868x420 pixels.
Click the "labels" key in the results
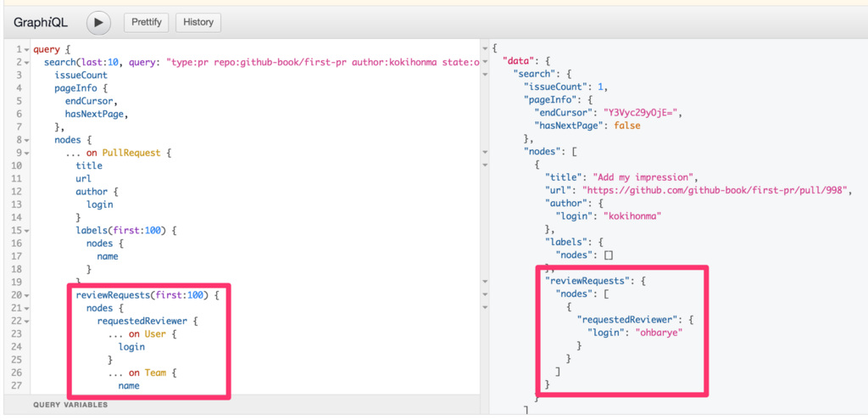566,242
